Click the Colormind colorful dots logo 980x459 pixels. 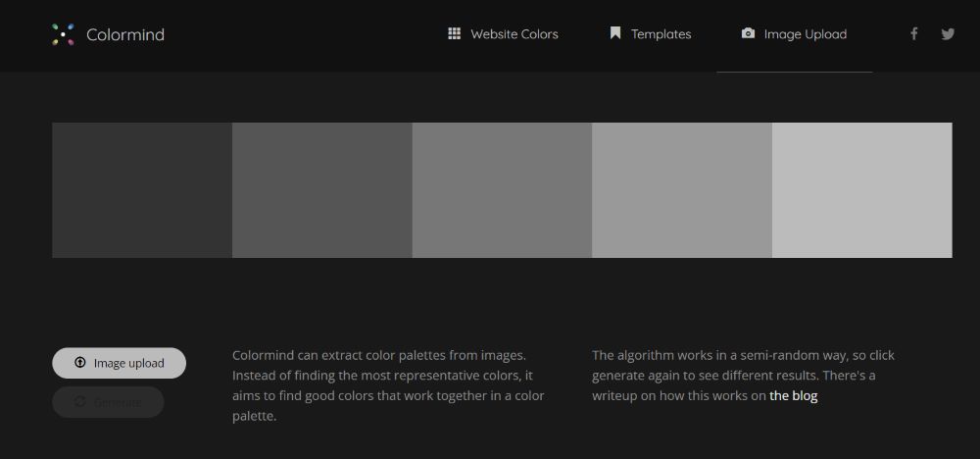[x=63, y=34]
